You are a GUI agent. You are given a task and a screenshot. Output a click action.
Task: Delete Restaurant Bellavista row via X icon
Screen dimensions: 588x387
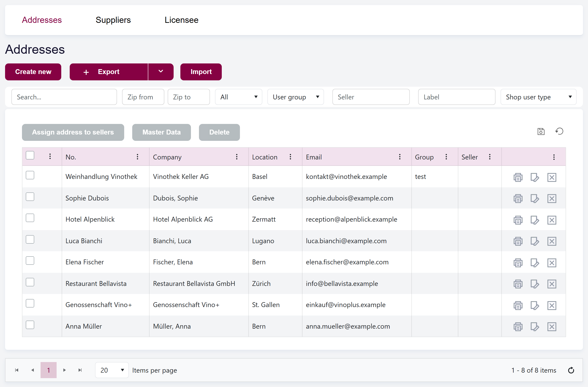pos(552,284)
